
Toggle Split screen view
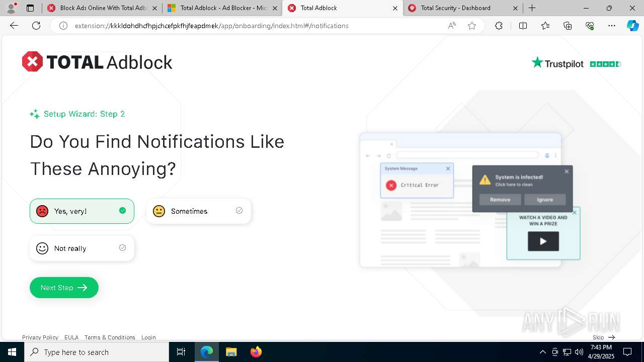523,26
